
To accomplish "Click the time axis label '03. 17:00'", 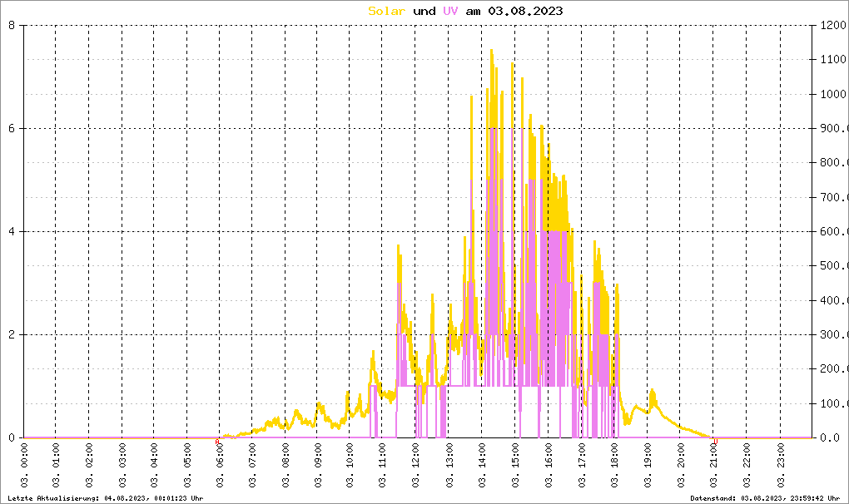I will coord(582,465).
